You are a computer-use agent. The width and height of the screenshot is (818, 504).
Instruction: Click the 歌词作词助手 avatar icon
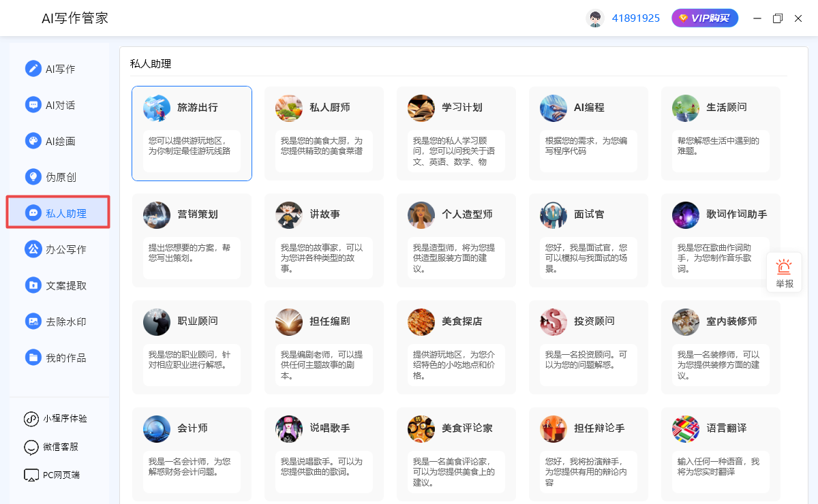(x=686, y=215)
